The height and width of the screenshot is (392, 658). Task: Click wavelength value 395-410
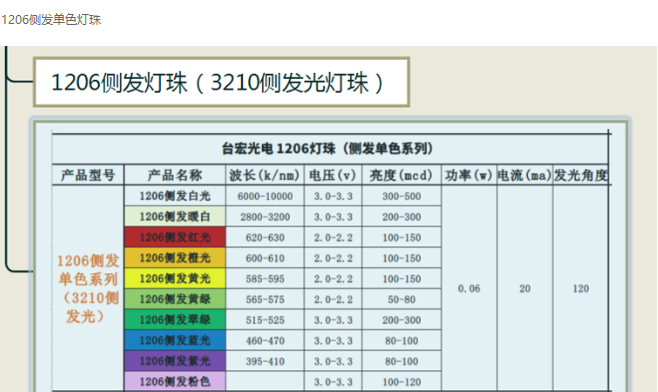pyautogui.click(x=265, y=361)
